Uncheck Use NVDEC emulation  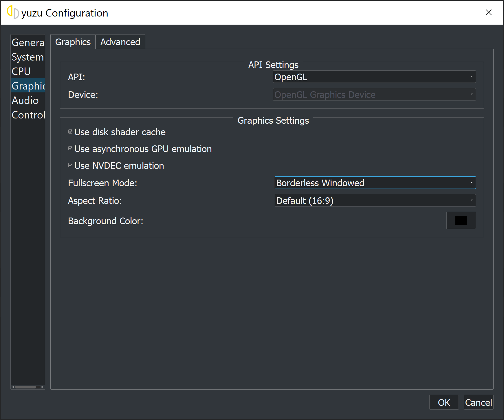(x=70, y=165)
